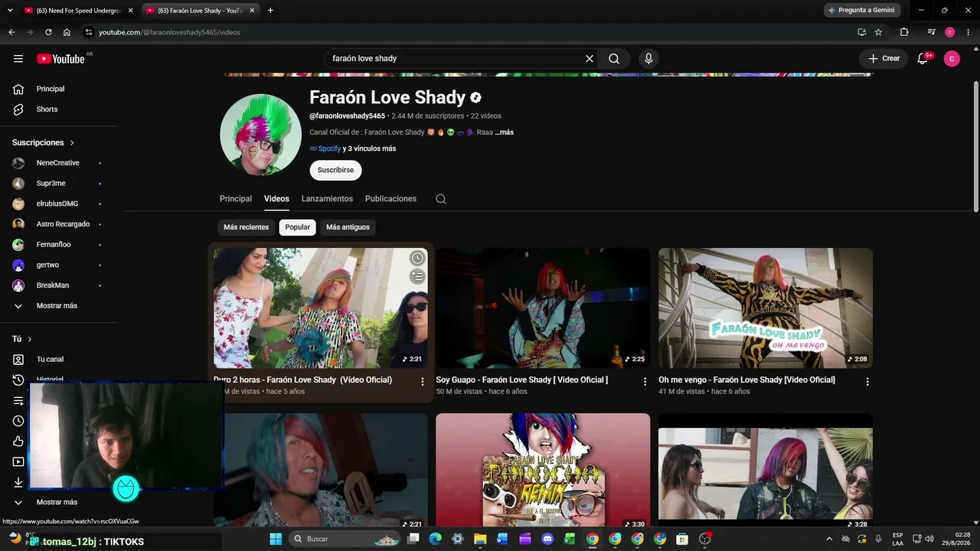Expand the Tú section chevron
980x551 pixels.
coord(30,339)
